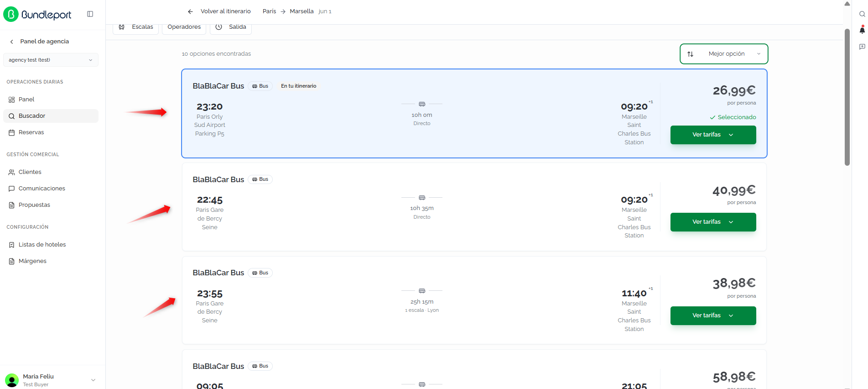This screenshot has height=389, width=868.
Task: Navigate to Márgenes settings
Action: (51, 261)
